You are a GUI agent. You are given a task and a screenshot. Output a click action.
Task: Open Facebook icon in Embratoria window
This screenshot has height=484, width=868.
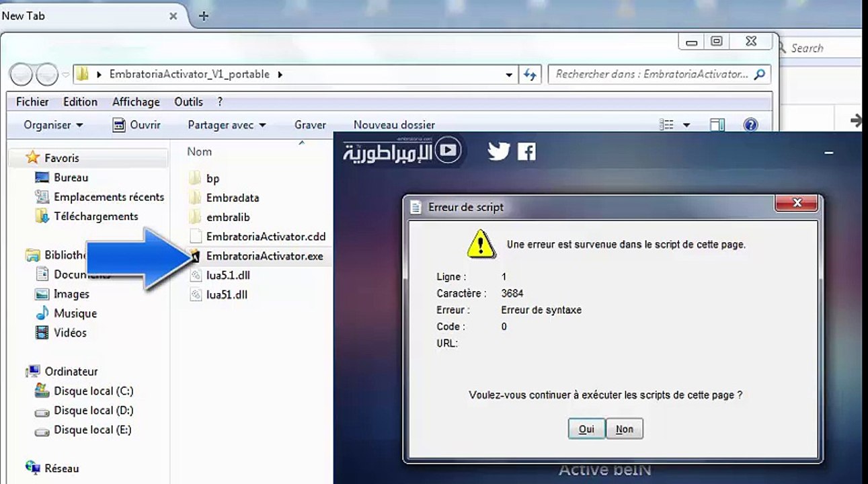pyautogui.click(x=526, y=151)
